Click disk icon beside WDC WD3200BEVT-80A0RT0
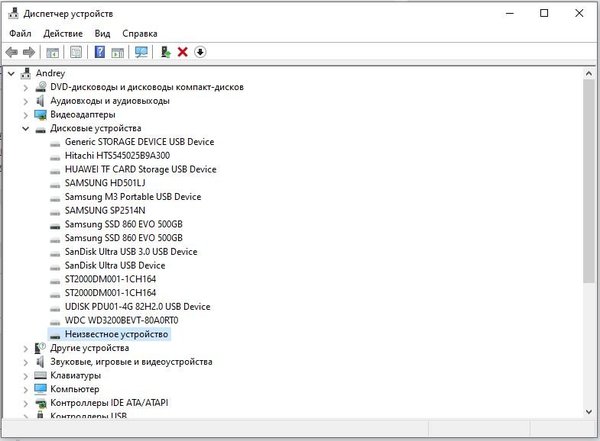This screenshot has width=600, height=441. [x=55, y=322]
